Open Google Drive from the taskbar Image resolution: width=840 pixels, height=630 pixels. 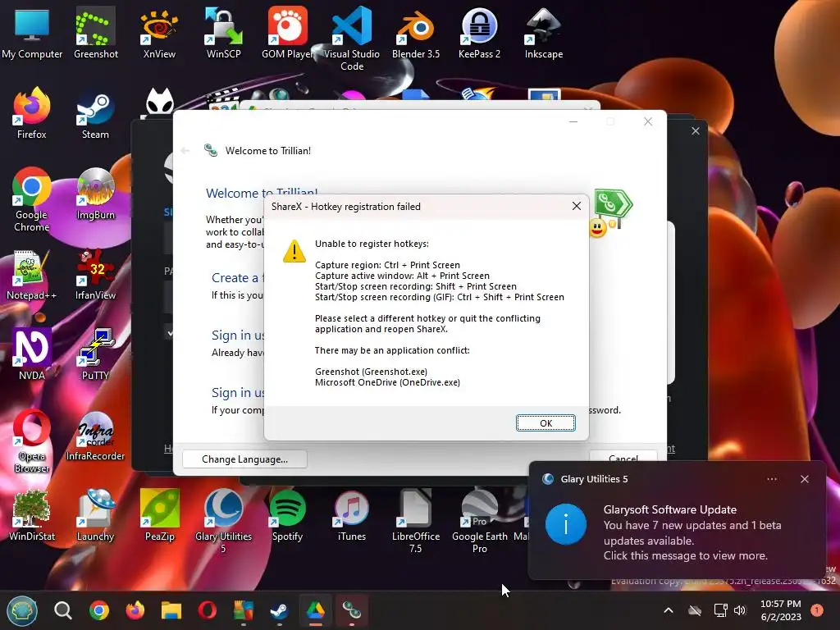coord(316,610)
